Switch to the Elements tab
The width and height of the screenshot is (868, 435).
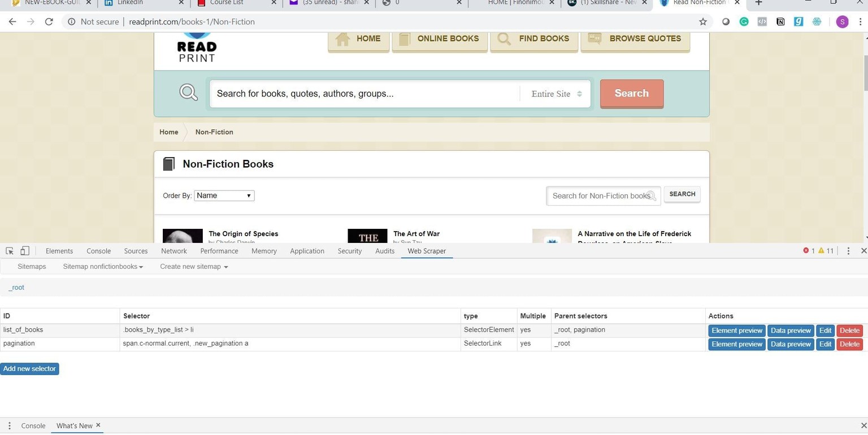tap(59, 251)
